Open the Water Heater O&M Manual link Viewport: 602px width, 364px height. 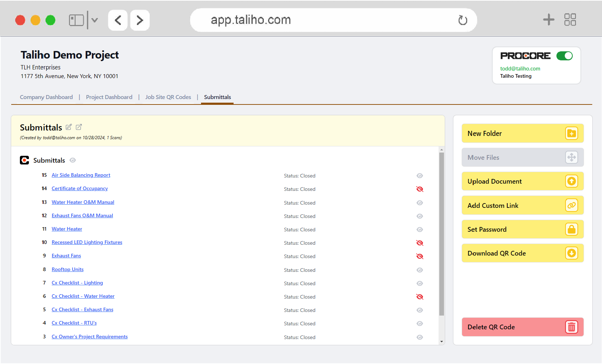(x=83, y=202)
